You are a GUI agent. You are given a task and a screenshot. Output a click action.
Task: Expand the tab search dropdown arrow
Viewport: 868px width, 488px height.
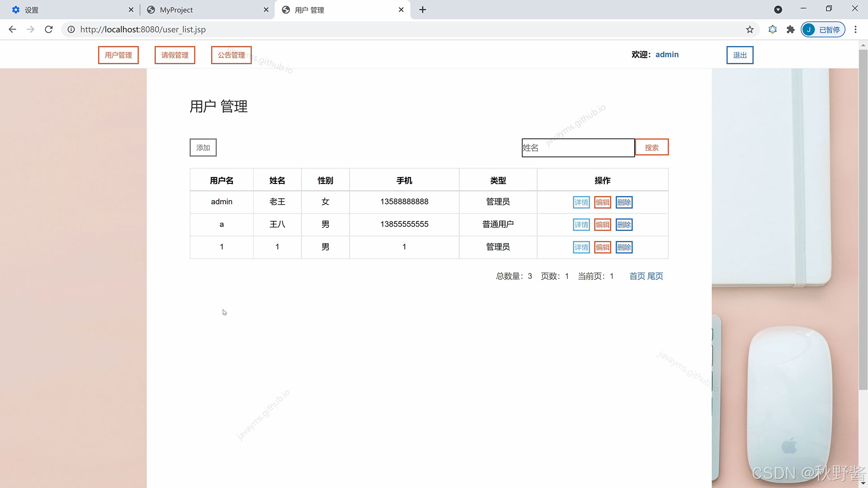pos(778,9)
